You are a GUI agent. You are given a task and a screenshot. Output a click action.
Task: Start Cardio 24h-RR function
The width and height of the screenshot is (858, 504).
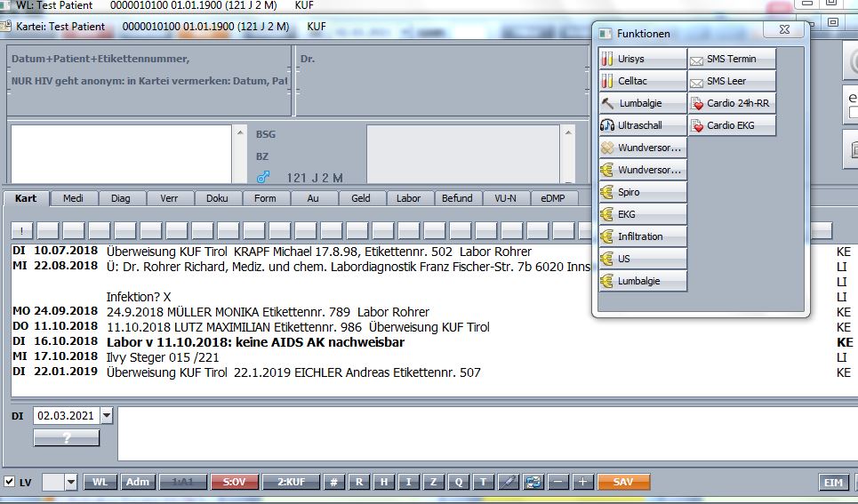pos(732,103)
